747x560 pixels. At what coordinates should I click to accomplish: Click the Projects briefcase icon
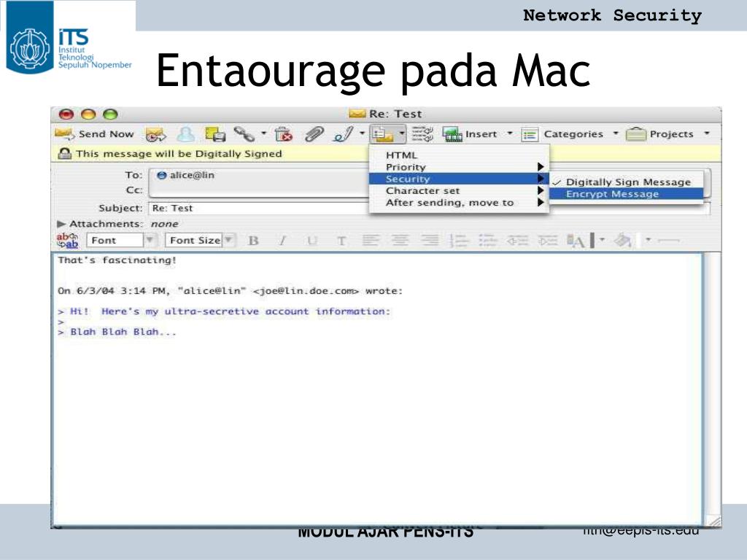(635, 135)
